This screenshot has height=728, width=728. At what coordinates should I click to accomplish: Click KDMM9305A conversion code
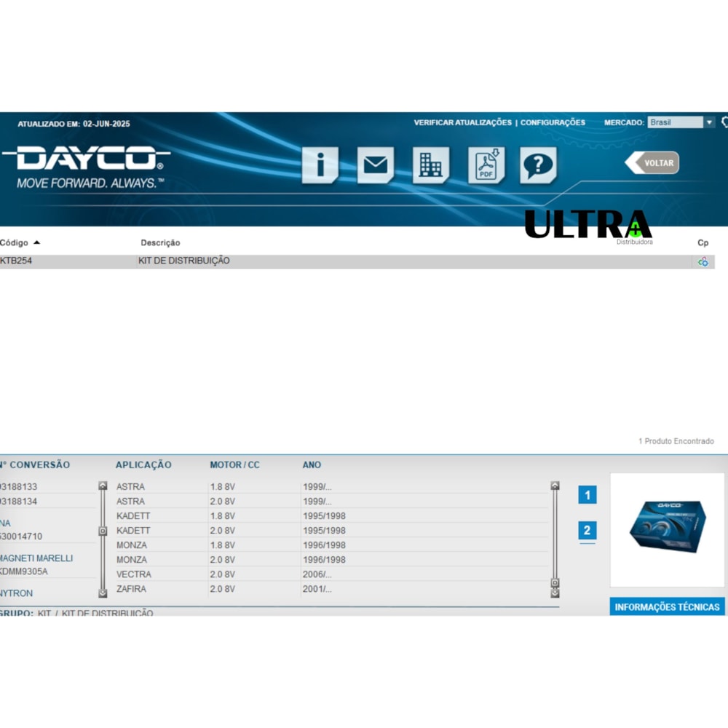[24, 571]
